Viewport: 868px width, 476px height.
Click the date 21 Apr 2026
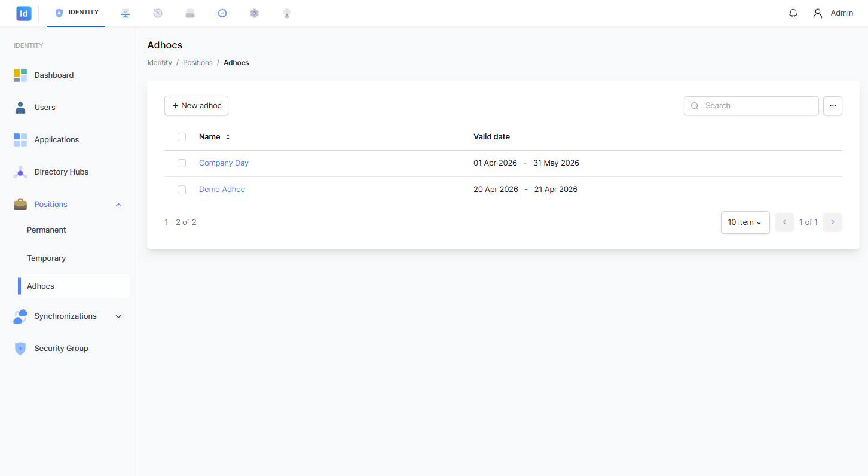pos(556,190)
